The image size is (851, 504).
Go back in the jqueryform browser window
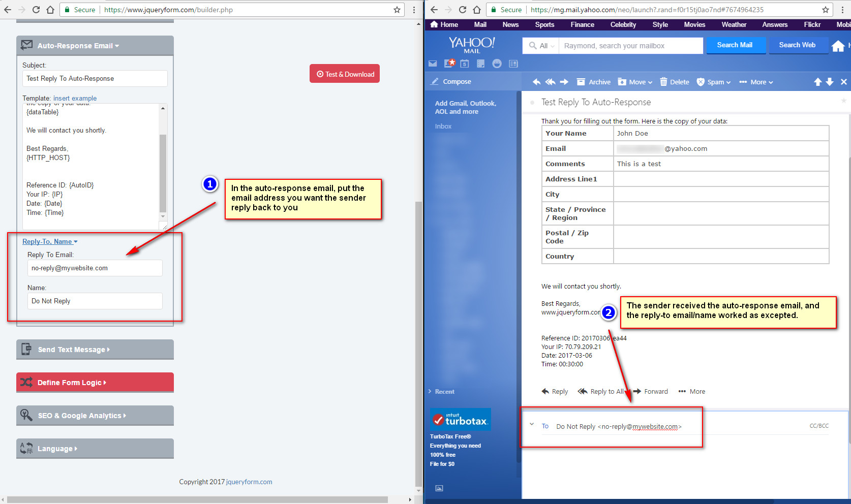(8, 10)
